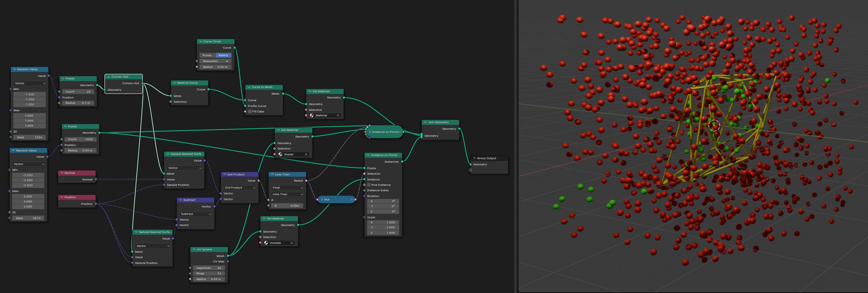Collapse the UV Sphere node
868x293 pixels.
point(194,249)
